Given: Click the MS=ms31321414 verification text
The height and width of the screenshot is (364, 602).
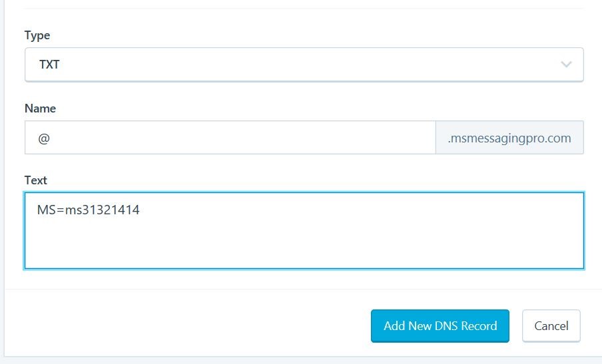Looking at the screenshot, I should (89, 210).
